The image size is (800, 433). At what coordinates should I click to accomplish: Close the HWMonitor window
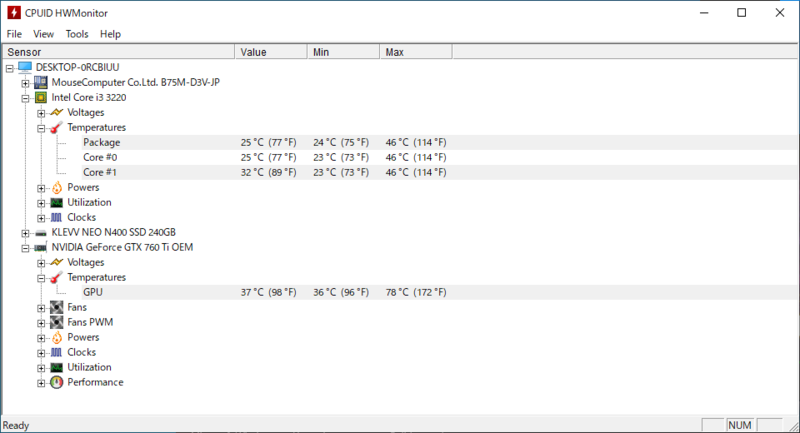[x=780, y=13]
